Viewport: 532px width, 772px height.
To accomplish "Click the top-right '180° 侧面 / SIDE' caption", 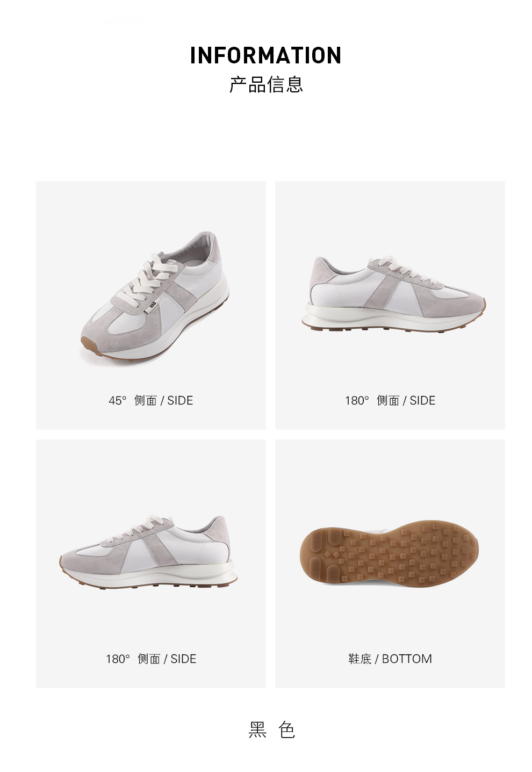I will 390,400.
